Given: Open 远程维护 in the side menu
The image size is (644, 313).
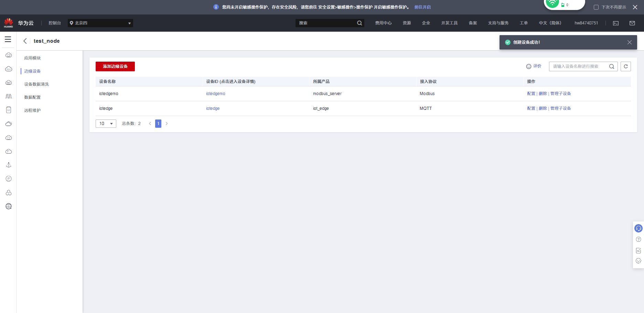Looking at the screenshot, I should pyautogui.click(x=32, y=111).
